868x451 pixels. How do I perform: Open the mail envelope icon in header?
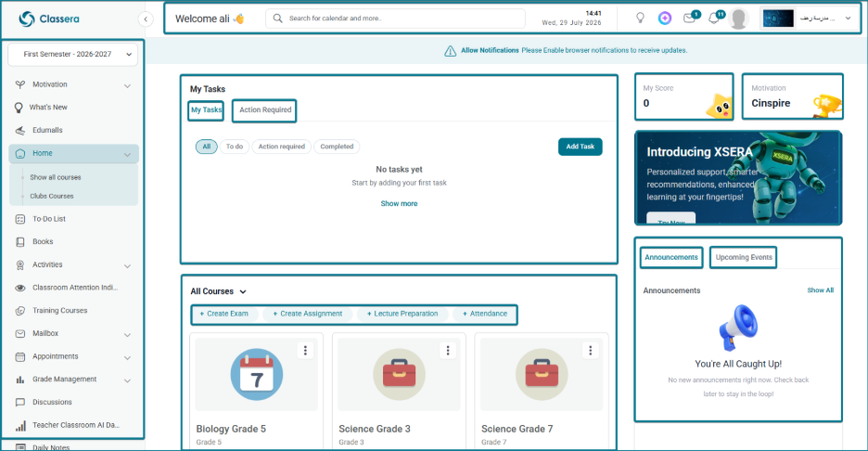[690, 19]
